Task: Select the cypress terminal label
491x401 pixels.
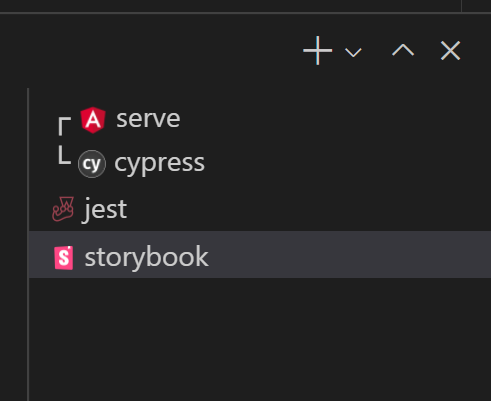Action: click(x=159, y=164)
